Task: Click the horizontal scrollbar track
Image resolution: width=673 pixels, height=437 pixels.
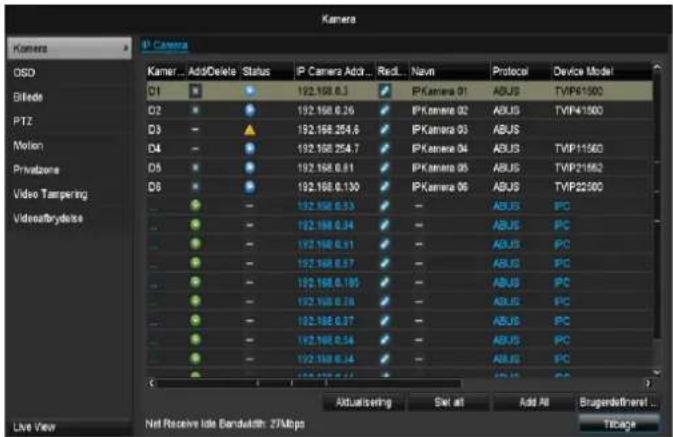Action: pyautogui.click(x=309, y=383)
